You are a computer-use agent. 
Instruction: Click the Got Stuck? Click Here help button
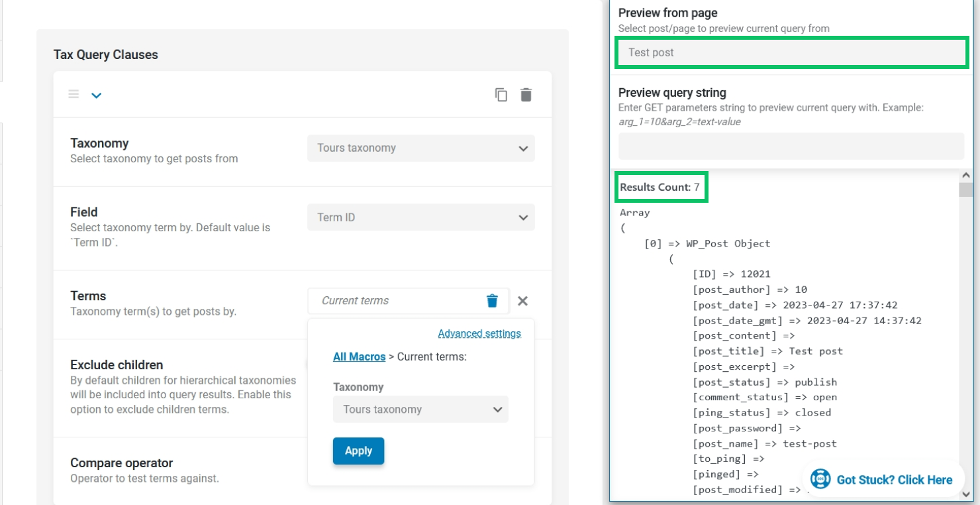(x=883, y=479)
